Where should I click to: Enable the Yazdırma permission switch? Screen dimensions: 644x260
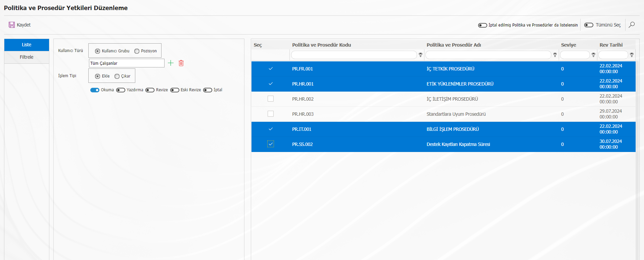pos(121,90)
